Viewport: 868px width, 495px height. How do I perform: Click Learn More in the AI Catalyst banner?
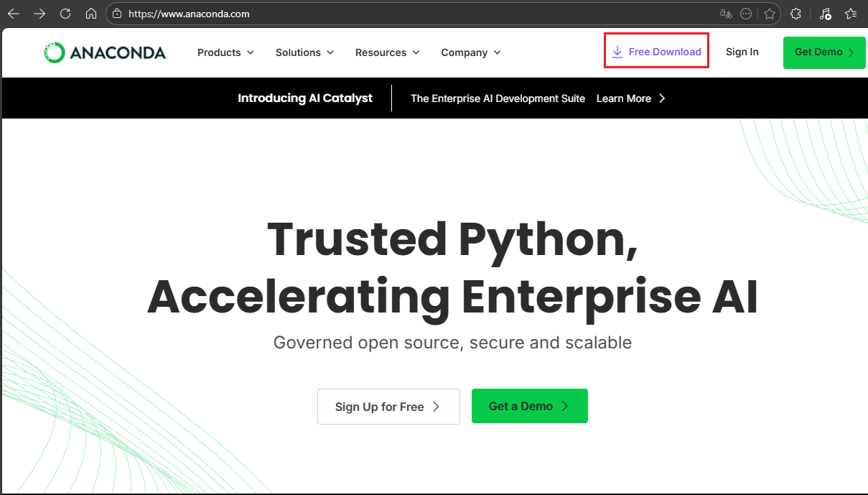point(631,98)
